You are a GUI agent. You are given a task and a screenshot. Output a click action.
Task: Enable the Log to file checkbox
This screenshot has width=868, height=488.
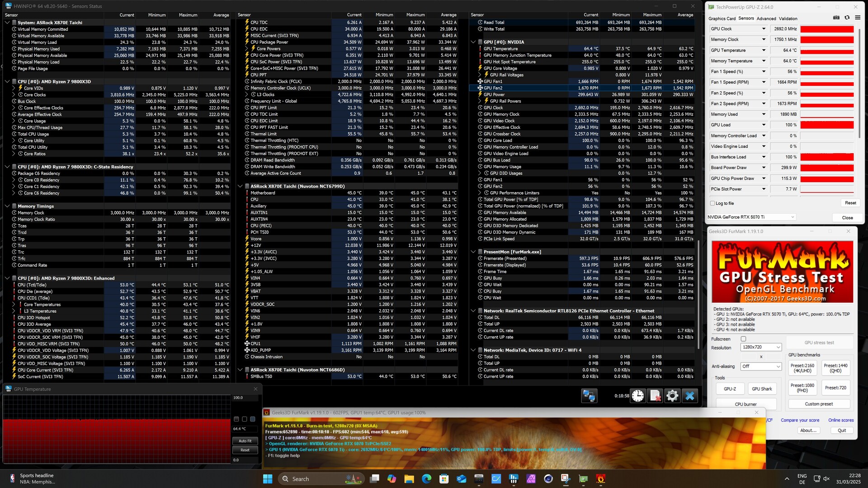(x=713, y=203)
